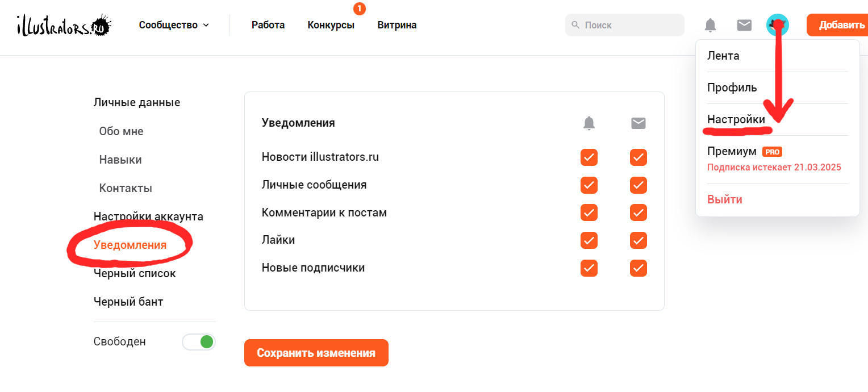868x392 pixels.
Task: Toggle the Свободен switch off
Action: (199, 342)
